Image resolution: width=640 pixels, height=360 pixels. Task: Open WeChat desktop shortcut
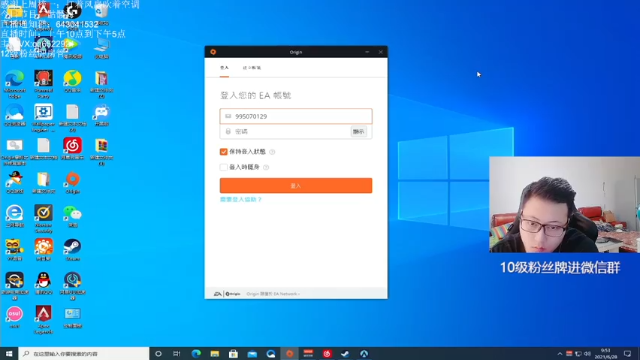click(x=73, y=216)
